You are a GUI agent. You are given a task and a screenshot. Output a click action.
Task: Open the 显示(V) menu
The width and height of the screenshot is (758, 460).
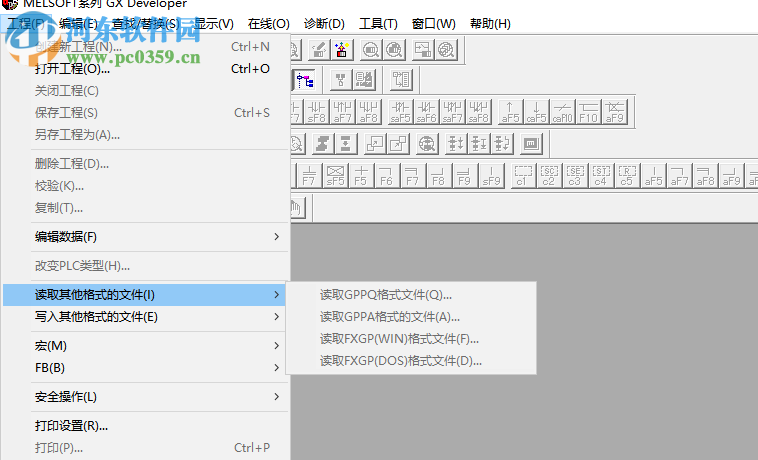214,24
